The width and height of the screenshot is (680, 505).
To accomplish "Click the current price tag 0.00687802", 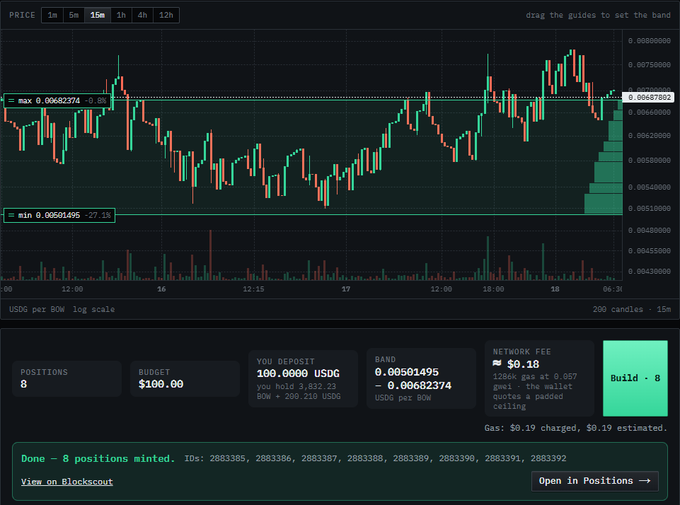I will click(x=649, y=98).
